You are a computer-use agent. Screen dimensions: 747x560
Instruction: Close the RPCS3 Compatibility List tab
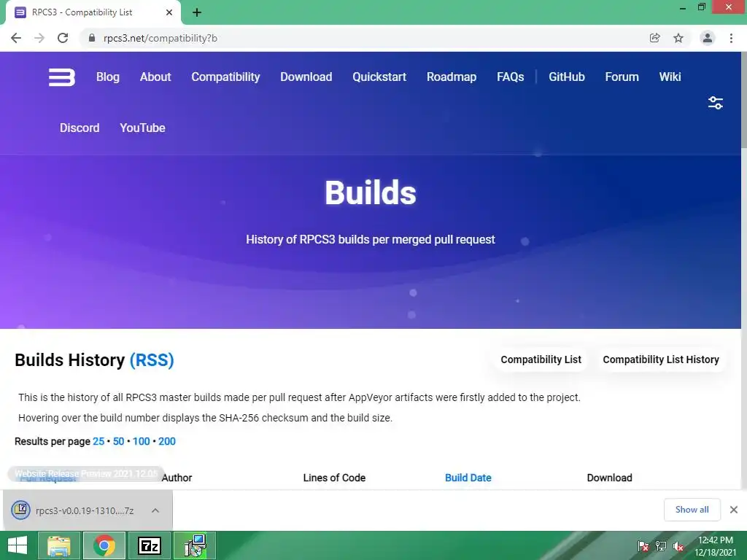click(169, 12)
